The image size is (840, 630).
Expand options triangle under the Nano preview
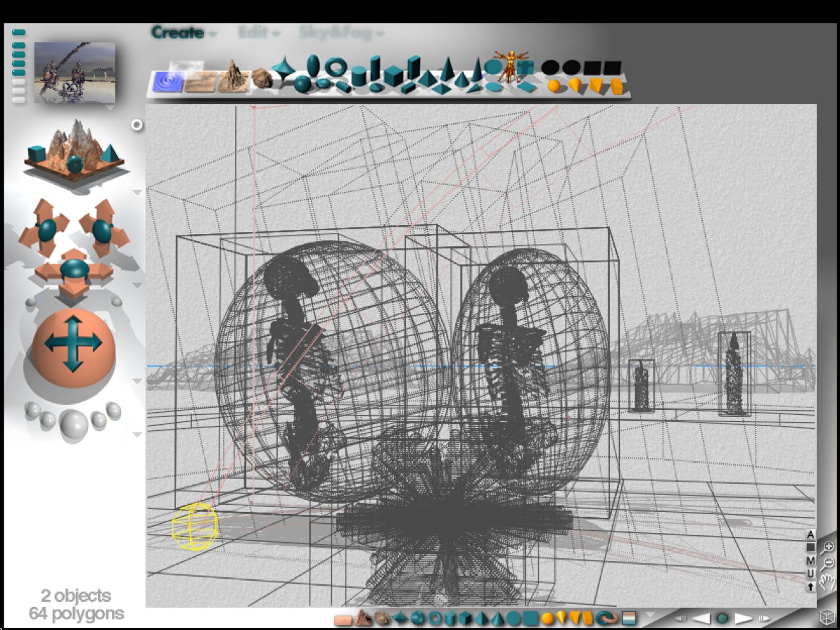(x=110, y=108)
